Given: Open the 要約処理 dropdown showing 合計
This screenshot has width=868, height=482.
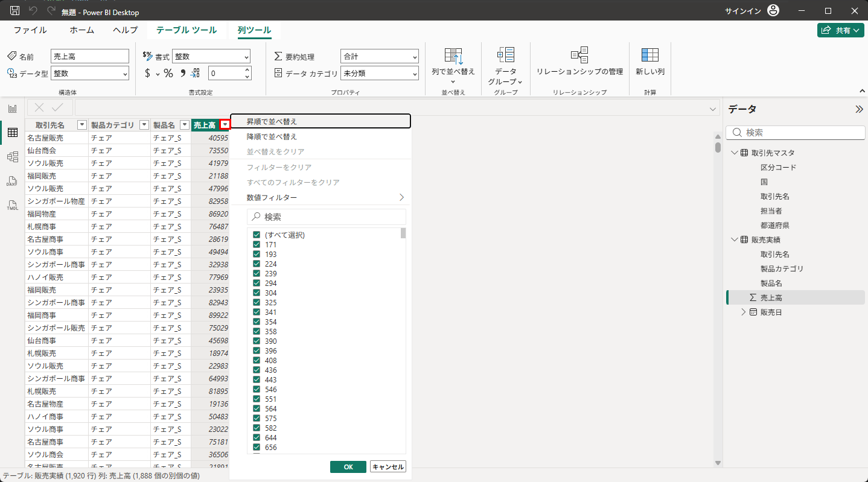Looking at the screenshot, I should click(x=380, y=56).
